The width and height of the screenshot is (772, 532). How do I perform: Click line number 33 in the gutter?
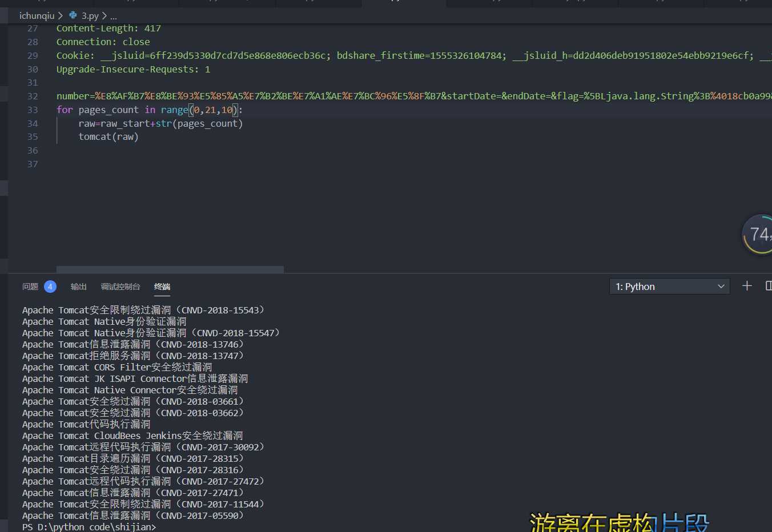(x=33, y=110)
